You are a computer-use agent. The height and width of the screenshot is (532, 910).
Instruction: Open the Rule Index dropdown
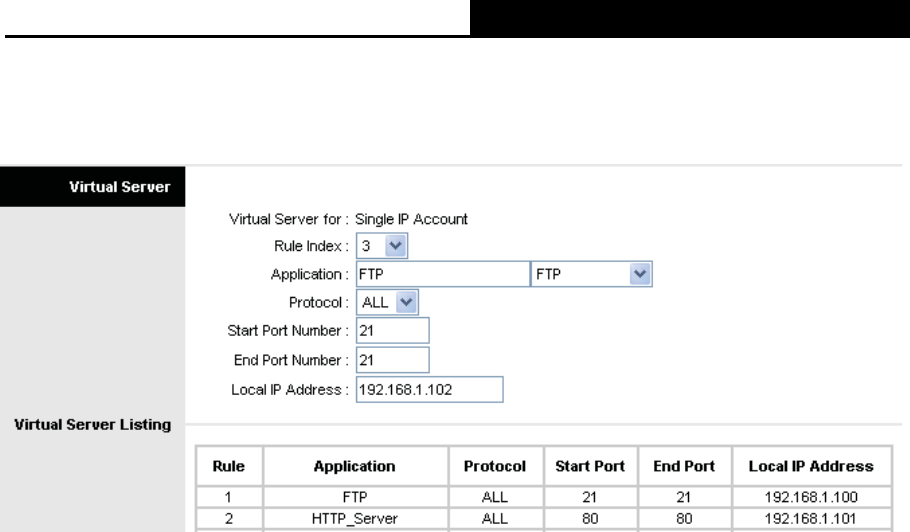tap(382, 246)
